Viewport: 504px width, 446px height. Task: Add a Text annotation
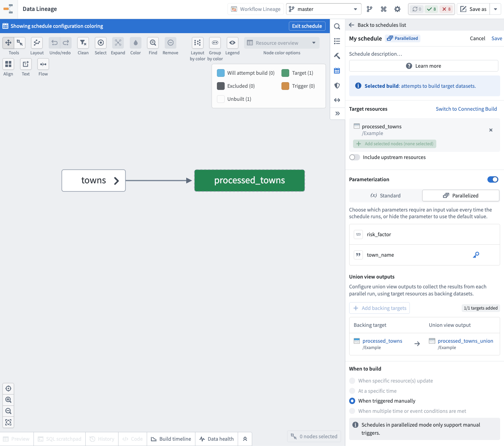26,64
